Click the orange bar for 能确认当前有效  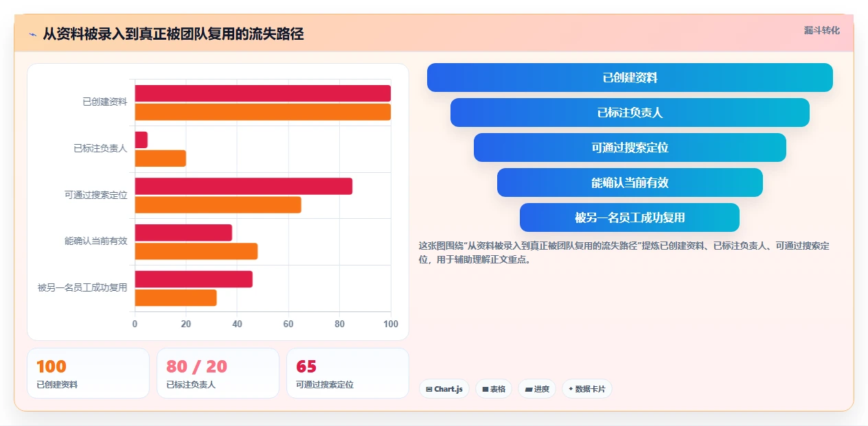point(196,251)
